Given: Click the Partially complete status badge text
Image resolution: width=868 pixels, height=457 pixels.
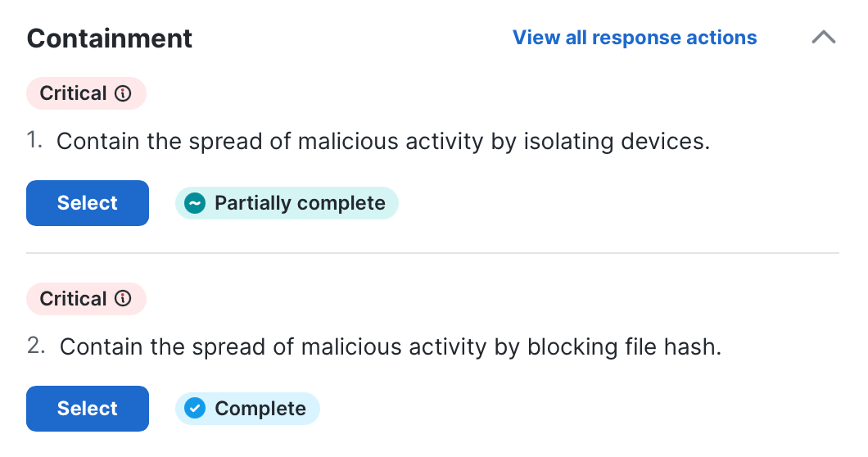Looking at the screenshot, I should [300, 203].
